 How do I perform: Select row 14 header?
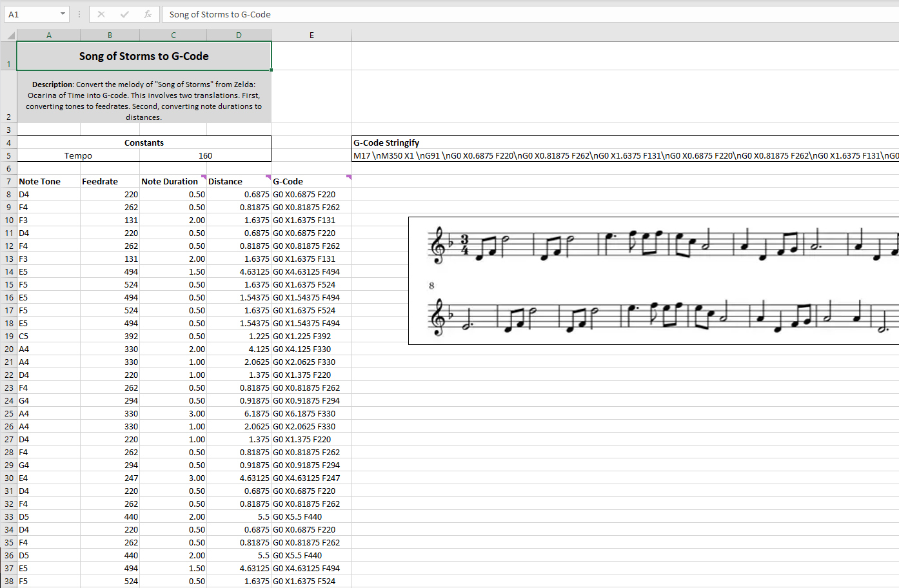click(x=8, y=271)
